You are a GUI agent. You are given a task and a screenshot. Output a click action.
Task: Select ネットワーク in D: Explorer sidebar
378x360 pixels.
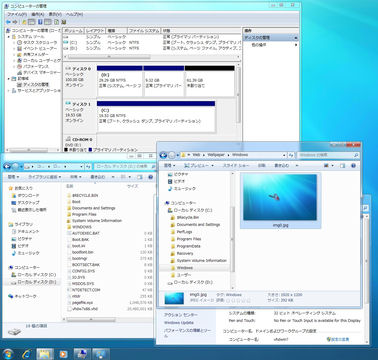pos(22,296)
